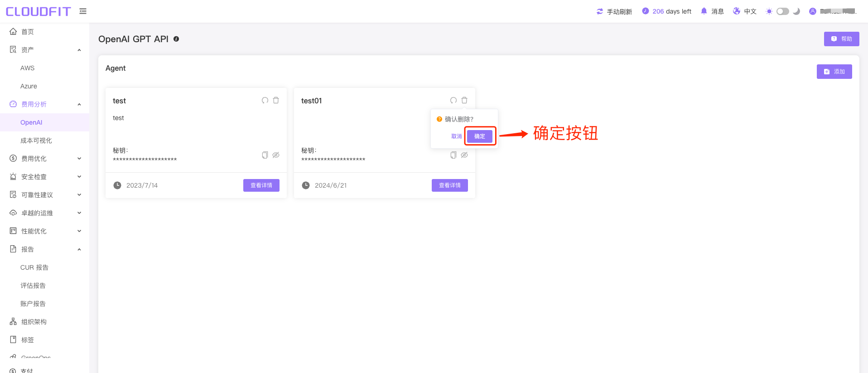Expand the 性能优化 menu
868x373 pixels.
(44, 231)
